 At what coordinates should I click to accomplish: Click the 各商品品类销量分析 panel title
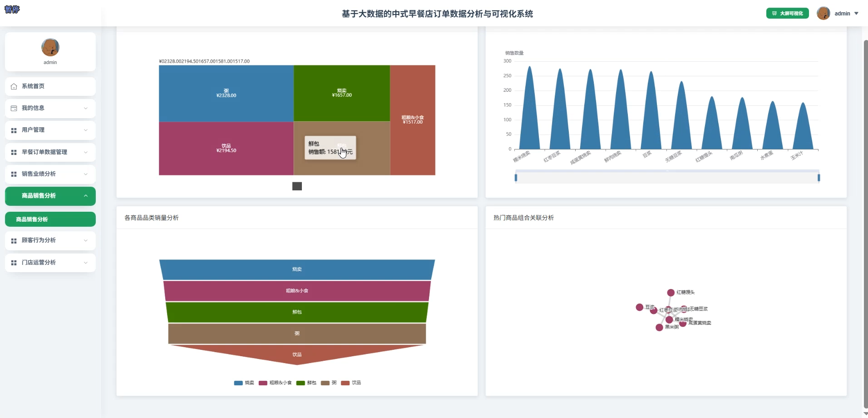tap(152, 218)
